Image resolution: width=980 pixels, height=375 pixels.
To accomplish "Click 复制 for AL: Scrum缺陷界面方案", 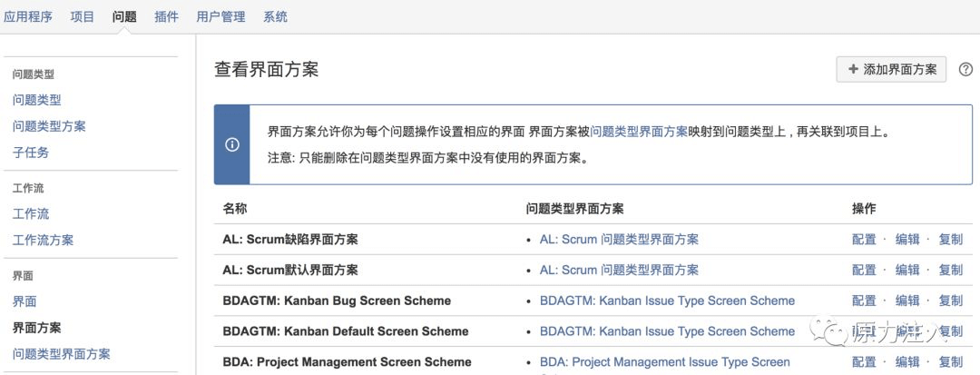I will click(951, 240).
